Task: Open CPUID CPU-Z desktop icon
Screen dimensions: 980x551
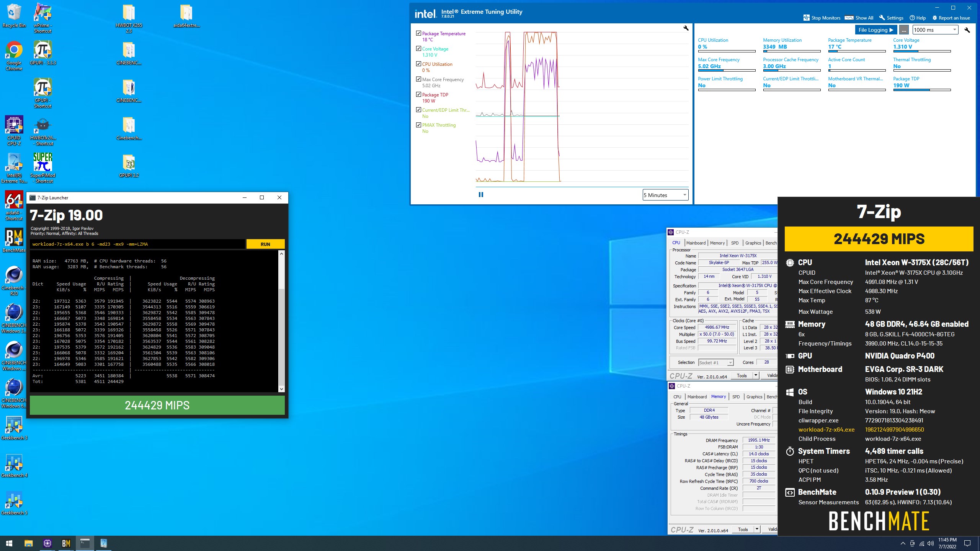Action: click(14, 131)
